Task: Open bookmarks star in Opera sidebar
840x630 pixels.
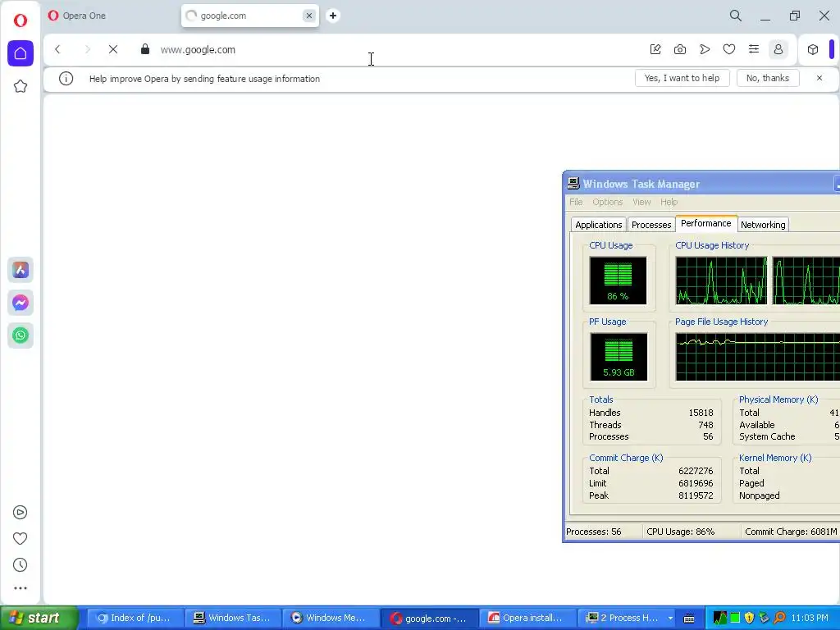Action: coord(21,86)
